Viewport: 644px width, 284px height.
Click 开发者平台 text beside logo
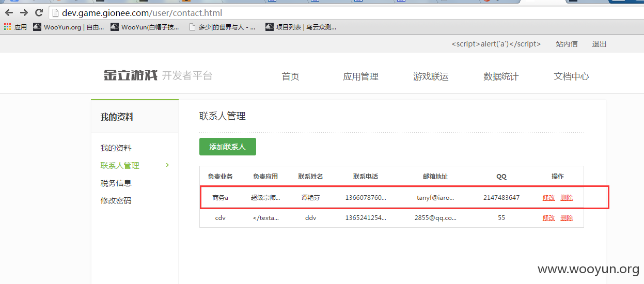(187, 76)
